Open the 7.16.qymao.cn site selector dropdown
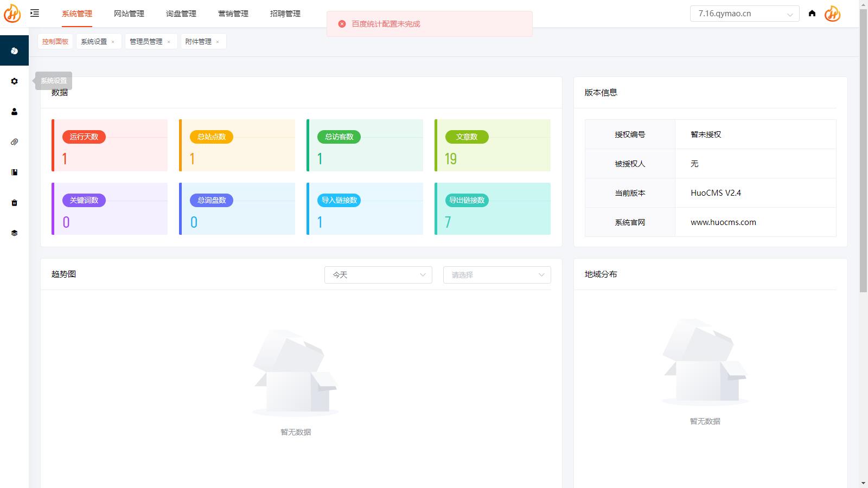 pos(744,14)
